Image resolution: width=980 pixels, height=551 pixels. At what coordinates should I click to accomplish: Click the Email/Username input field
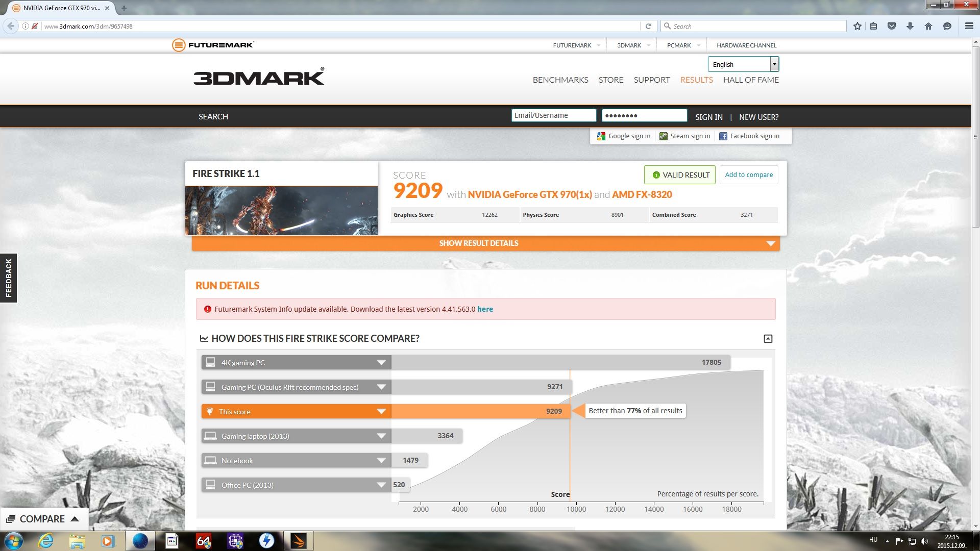click(554, 115)
